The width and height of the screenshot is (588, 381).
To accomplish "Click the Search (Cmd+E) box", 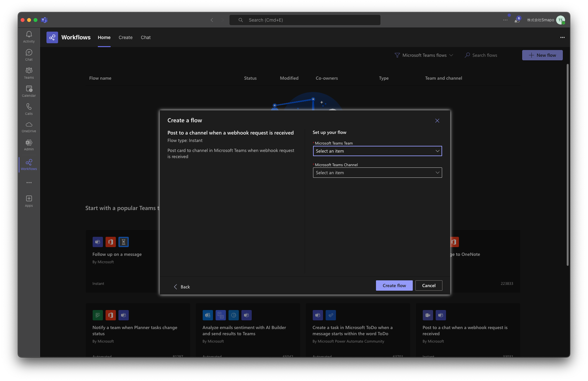I will tap(305, 20).
